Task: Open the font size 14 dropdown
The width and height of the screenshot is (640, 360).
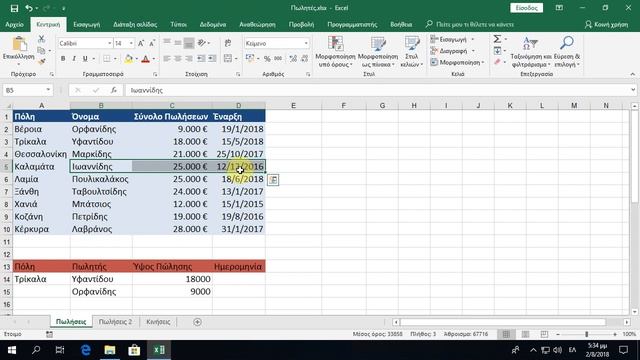Action: click(x=131, y=43)
